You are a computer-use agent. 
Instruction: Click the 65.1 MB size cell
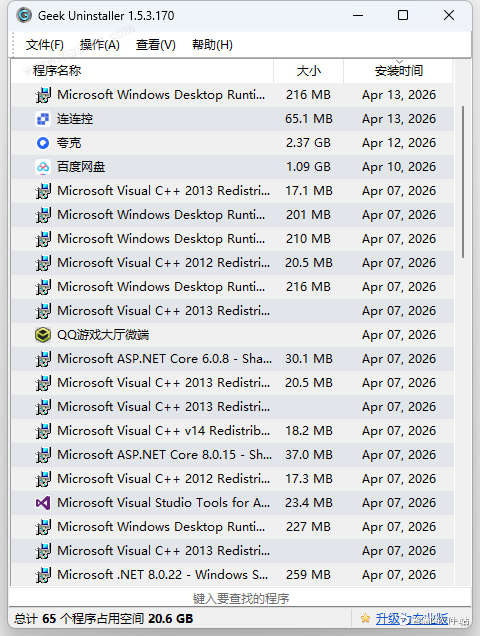(x=309, y=119)
